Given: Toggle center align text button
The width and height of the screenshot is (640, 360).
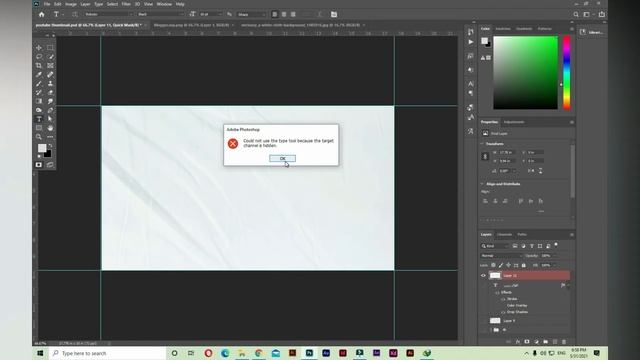Looking at the screenshot, I should 284,14.
